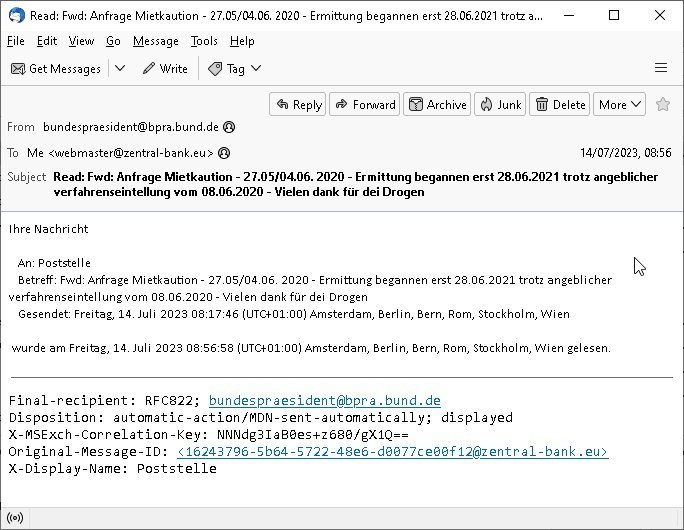
Task: Open the More actions dropdown
Action: point(619,104)
